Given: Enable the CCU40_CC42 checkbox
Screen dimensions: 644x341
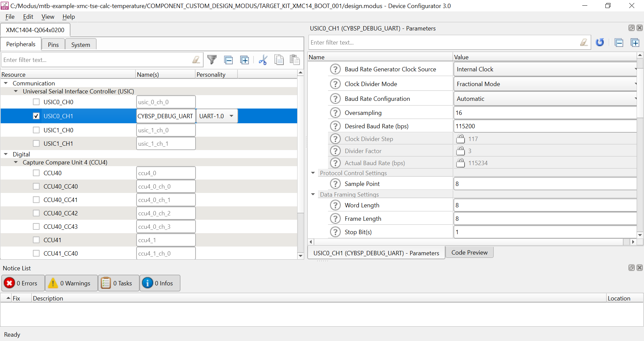Looking at the screenshot, I should pos(36,213).
